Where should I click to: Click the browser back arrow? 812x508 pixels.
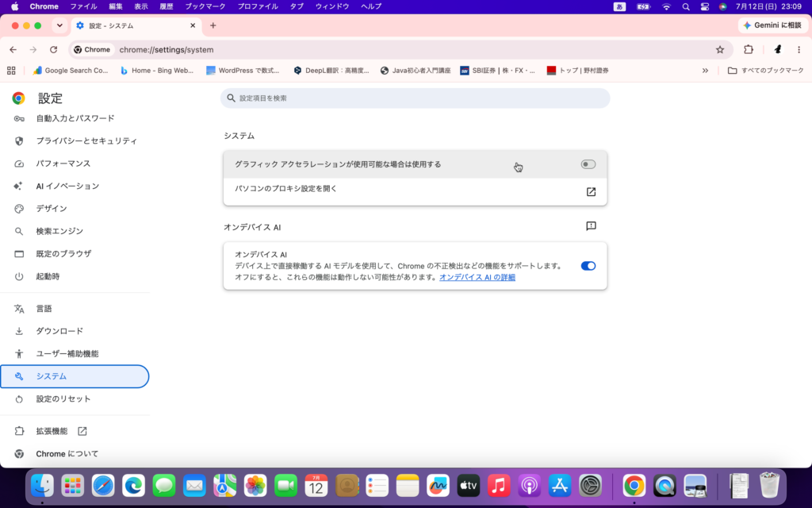13,50
